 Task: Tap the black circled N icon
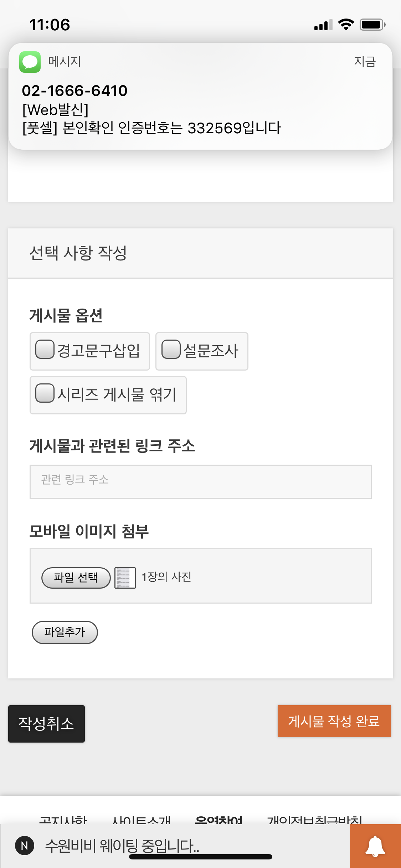click(x=25, y=846)
